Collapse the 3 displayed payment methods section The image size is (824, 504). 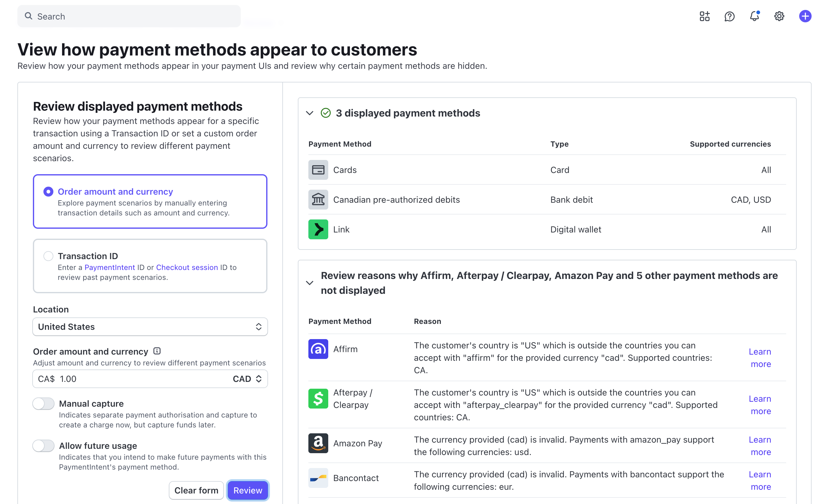(310, 113)
